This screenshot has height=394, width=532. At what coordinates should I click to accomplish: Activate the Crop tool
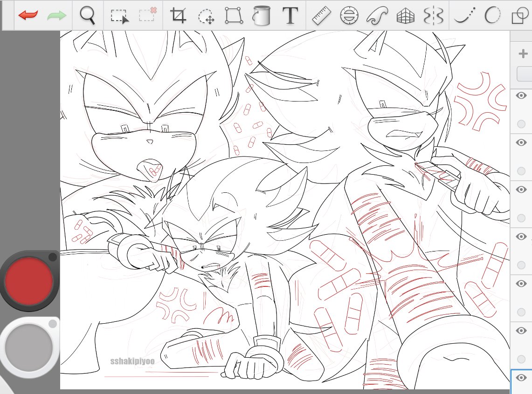click(x=178, y=15)
